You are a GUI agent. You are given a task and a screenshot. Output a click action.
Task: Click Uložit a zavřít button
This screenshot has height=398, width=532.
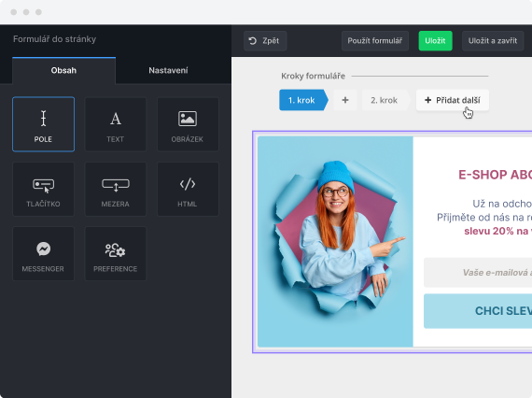493,41
